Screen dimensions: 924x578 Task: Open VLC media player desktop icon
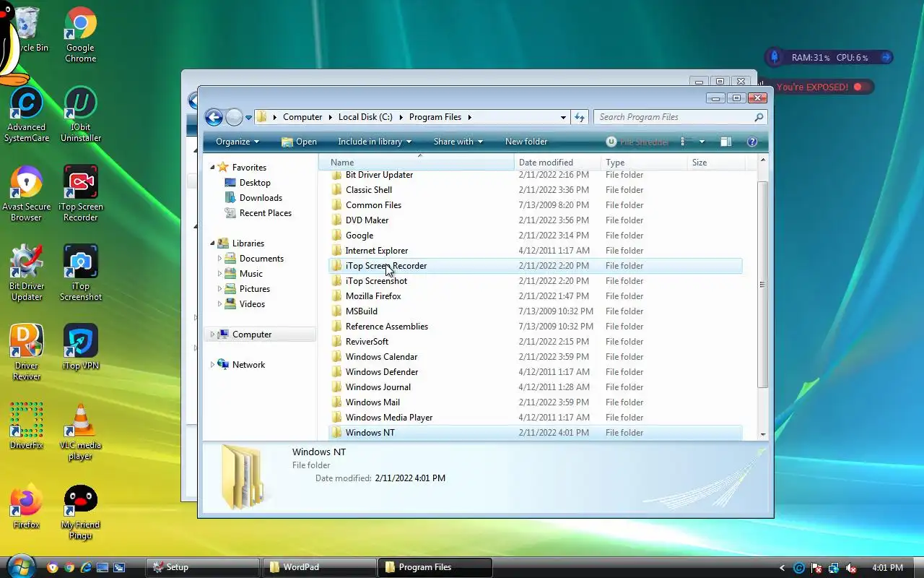click(80, 432)
